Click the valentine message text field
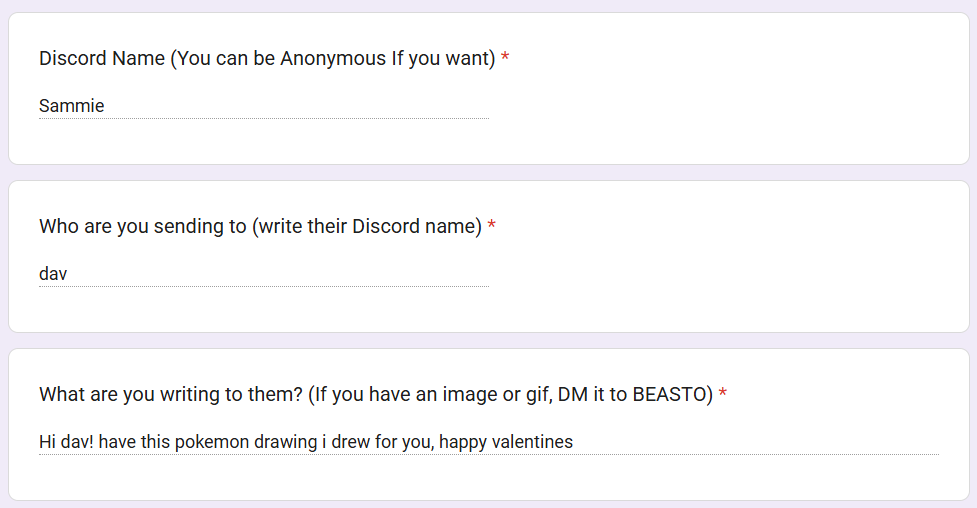This screenshot has width=977, height=508. point(488,441)
